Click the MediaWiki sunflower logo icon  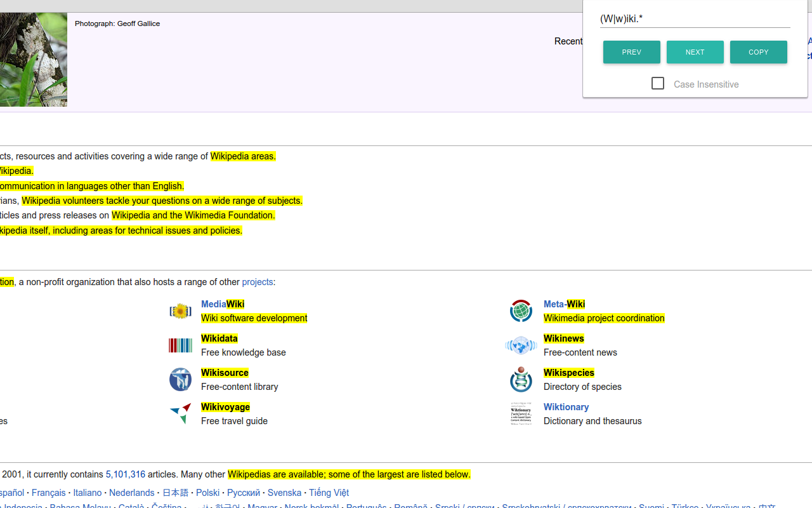coord(180,311)
